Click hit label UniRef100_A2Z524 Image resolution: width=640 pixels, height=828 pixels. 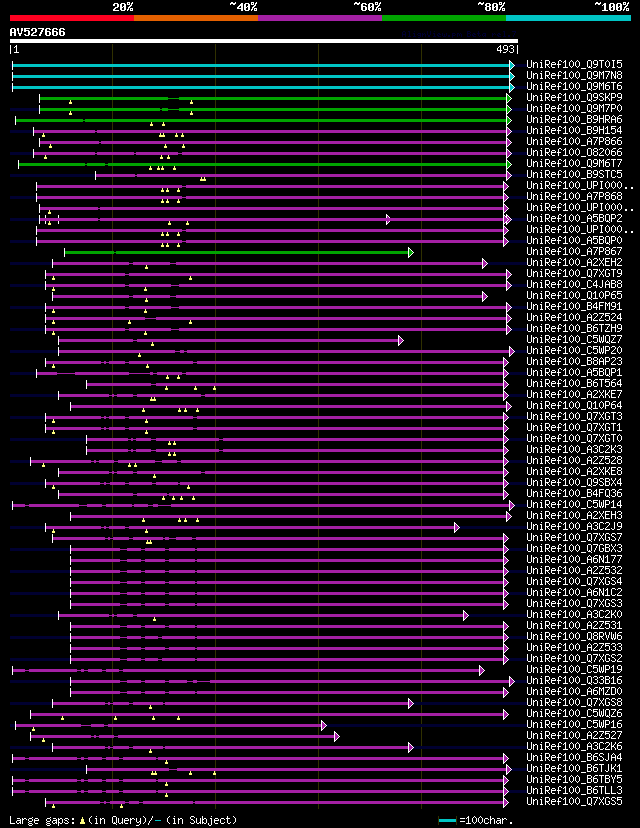pos(574,317)
